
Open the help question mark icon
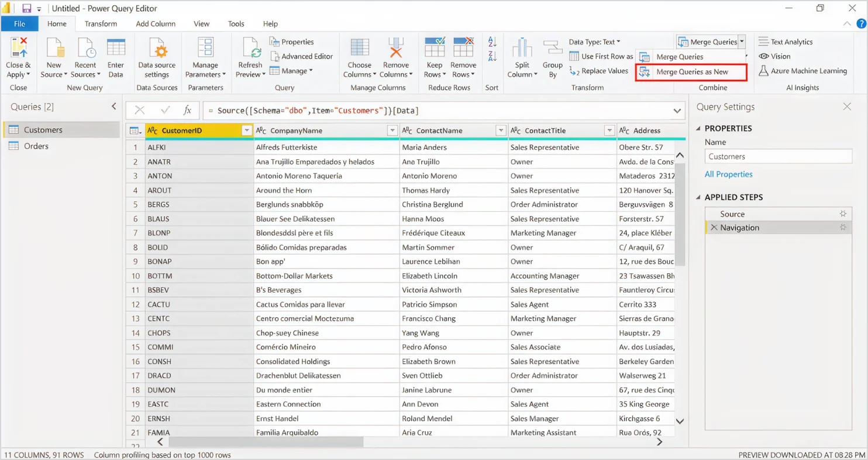[x=861, y=24]
